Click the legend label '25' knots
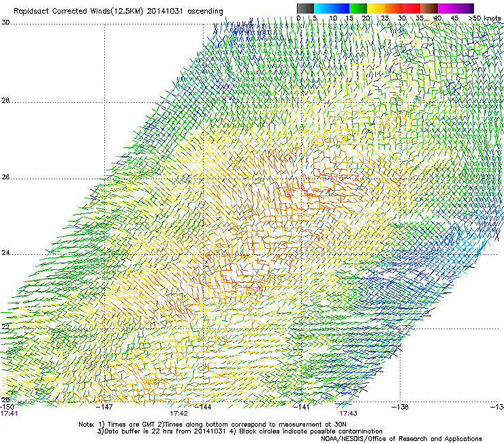This screenshot has width=504, height=443. (x=385, y=18)
